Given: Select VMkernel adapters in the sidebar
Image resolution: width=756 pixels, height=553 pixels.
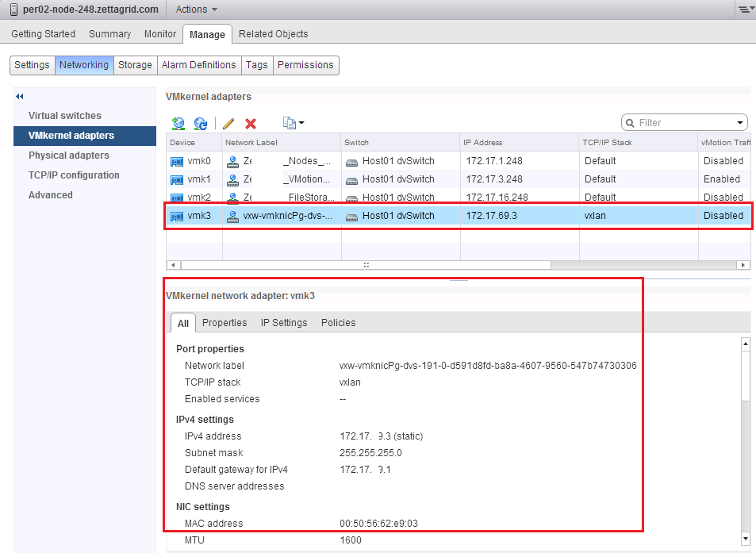Looking at the screenshot, I should (85, 136).
